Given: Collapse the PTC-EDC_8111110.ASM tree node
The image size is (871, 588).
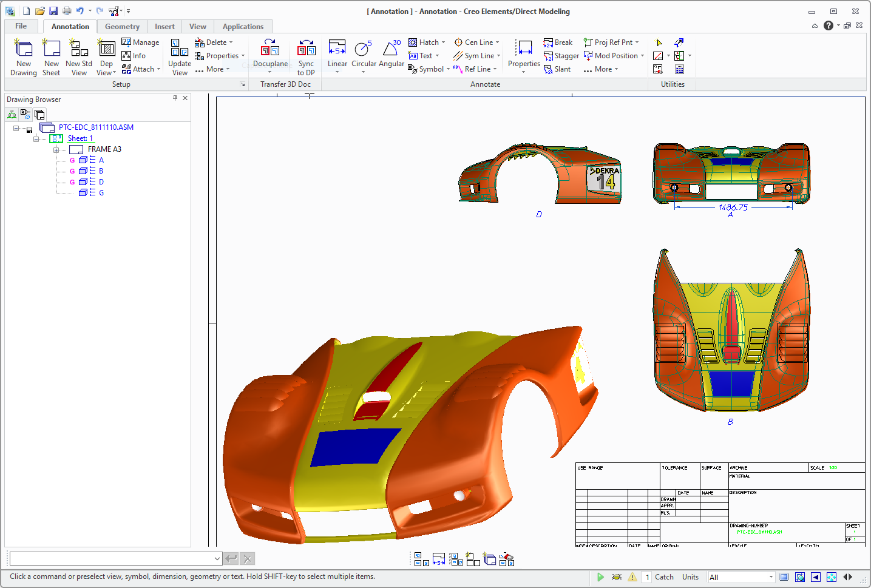Looking at the screenshot, I should click(16, 128).
